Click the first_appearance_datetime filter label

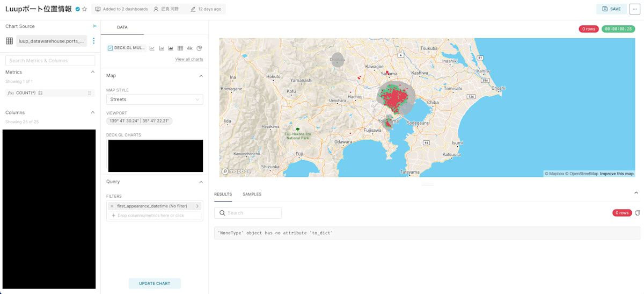pyautogui.click(x=152, y=206)
